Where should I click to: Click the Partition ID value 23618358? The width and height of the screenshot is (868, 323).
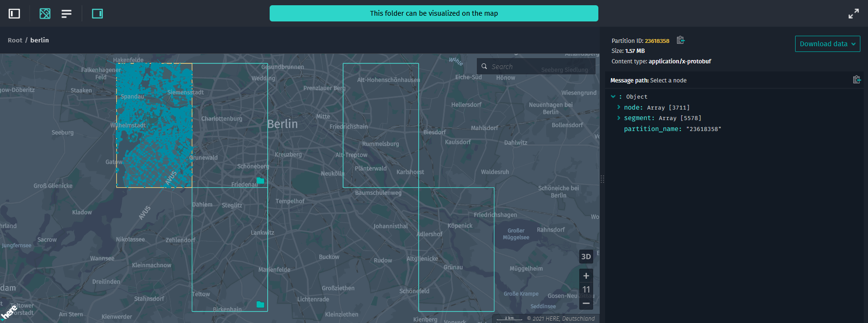(x=657, y=41)
